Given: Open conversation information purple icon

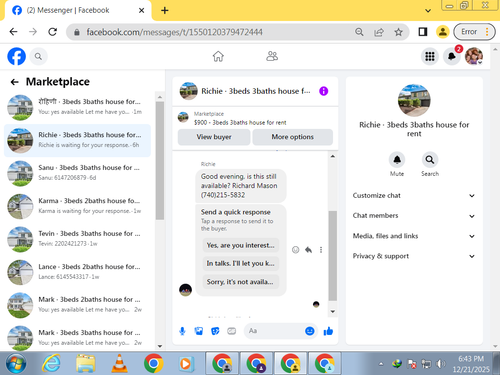Looking at the screenshot, I should pyautogui.click(x=323, y=91).
